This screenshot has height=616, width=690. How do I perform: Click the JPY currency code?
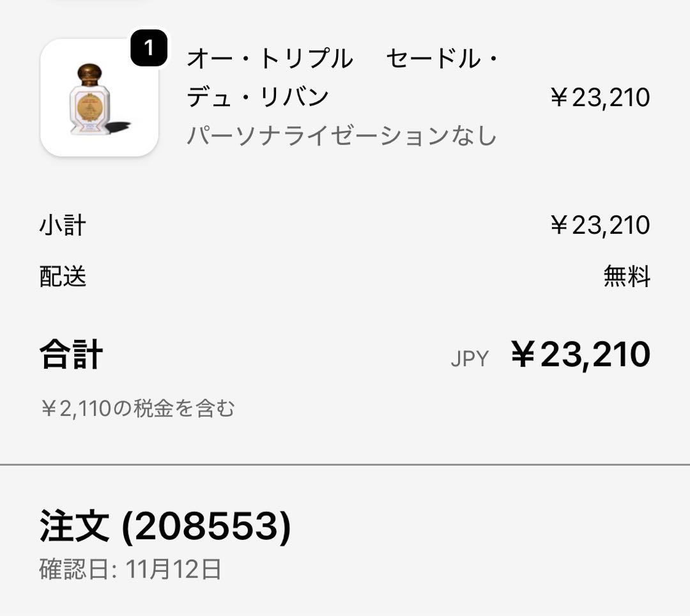click(470, 359)
